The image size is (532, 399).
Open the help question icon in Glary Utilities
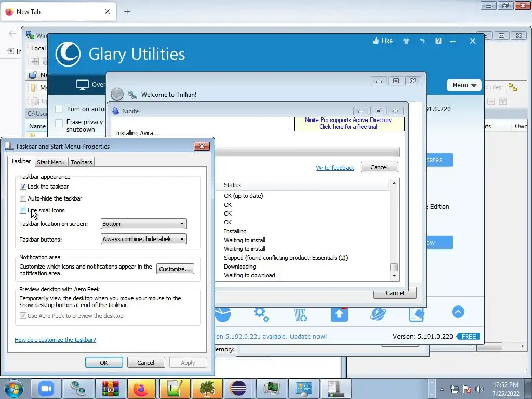point(438,41)
